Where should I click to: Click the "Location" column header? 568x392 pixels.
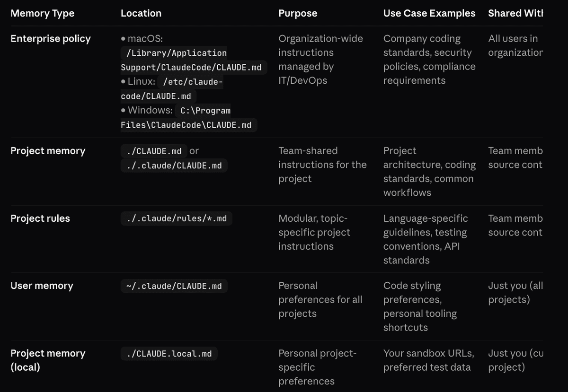141,13
